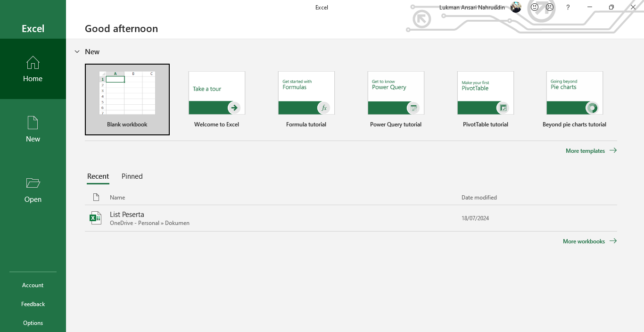The width and height of the screenshot is (644, 332).
Task: Click the document icon in the list header
Action: [x=96, y=197]
